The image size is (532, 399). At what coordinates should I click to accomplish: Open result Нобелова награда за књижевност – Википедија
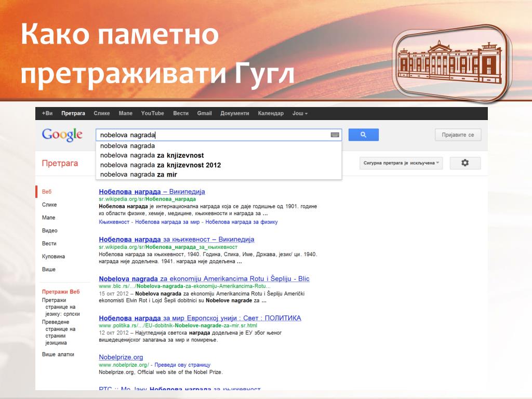click(177, 240)
